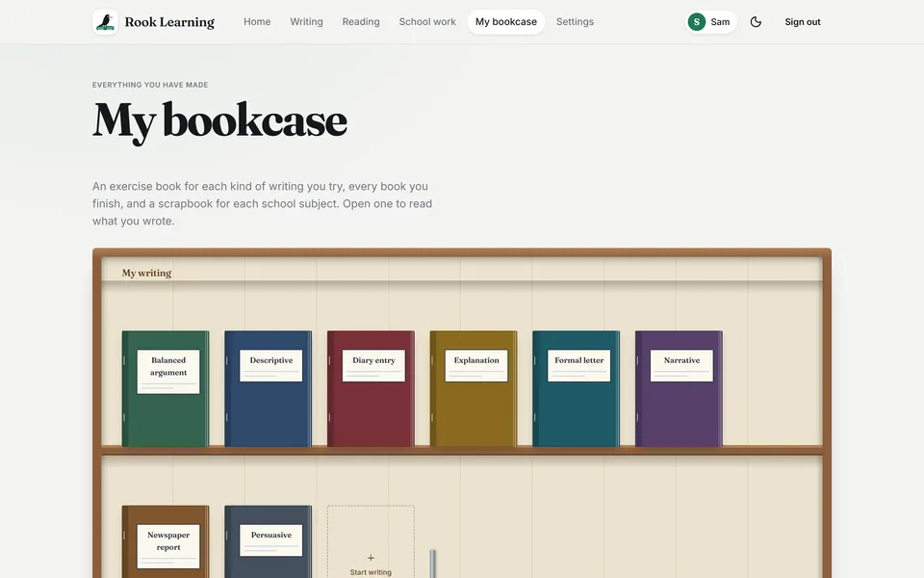The width and height of the screenshot is (924, 578).
Task: Open the purple Narrative exercise book
Action: pos(679,388)
